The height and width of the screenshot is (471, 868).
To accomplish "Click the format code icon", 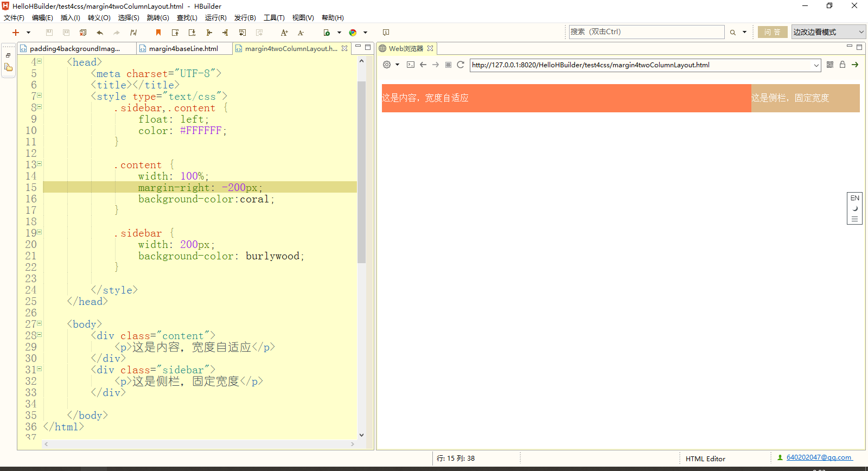I will coord(133,33).
